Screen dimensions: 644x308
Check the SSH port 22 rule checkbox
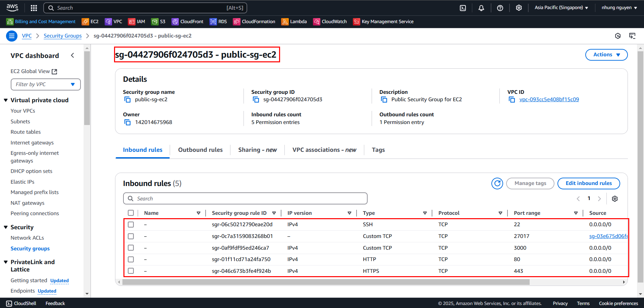pyautogui.click(x=131, y=225)
